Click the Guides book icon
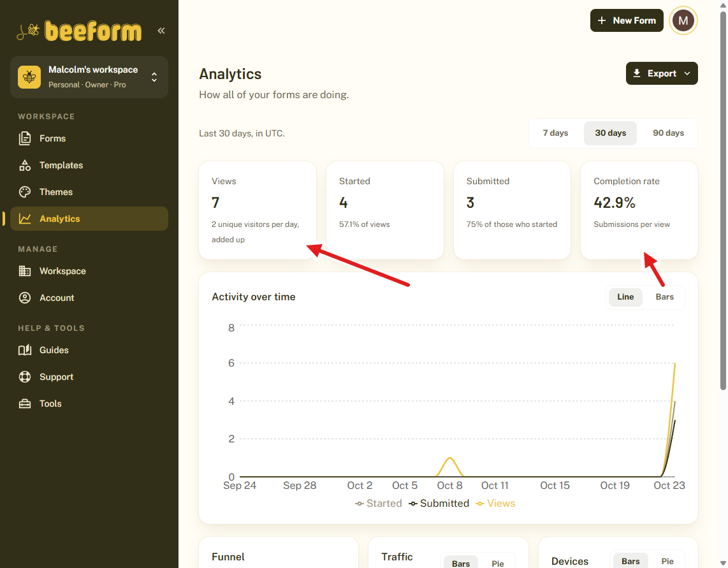728x568 pixels. [x=25, y=350]
